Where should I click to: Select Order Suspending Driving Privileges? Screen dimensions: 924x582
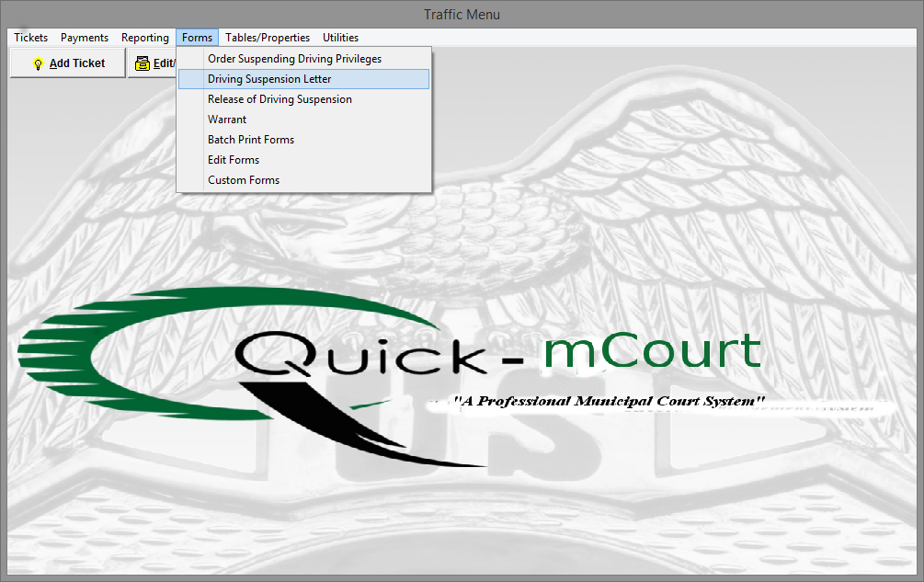pos(303,59)
